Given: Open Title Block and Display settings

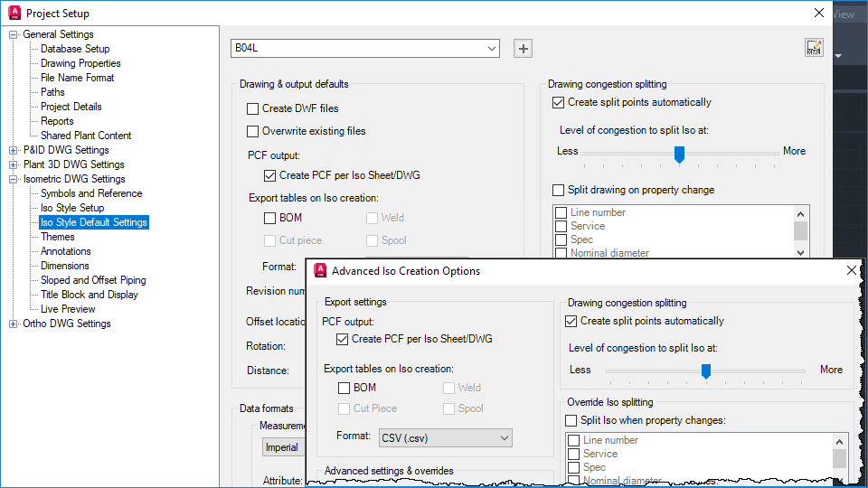Looking at the screenshot, I should point(90,295).
